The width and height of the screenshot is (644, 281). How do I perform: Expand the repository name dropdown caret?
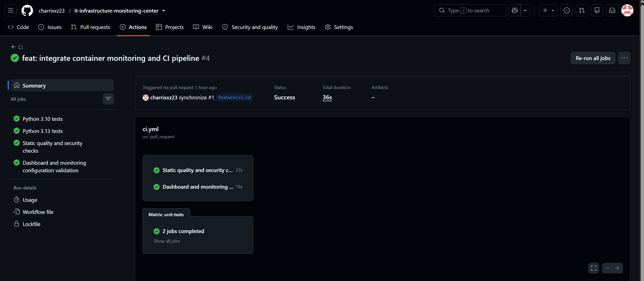(164, 11)
